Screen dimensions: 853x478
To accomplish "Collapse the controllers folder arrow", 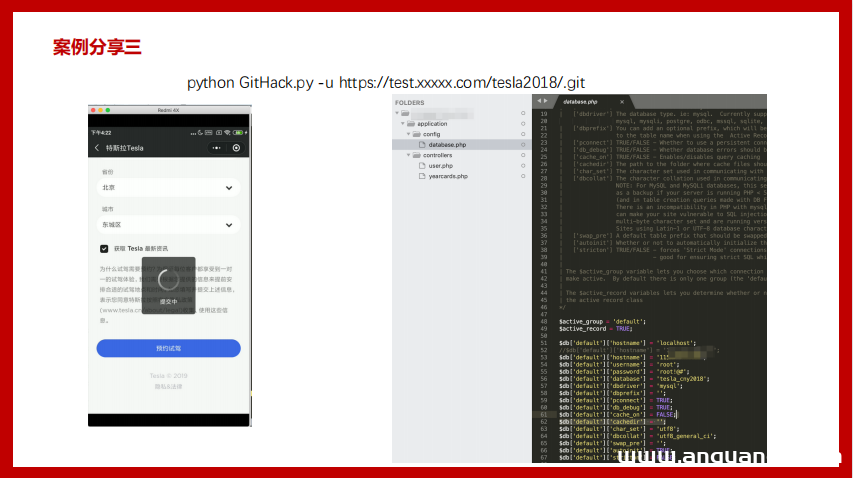I will [x=408, y=156].
